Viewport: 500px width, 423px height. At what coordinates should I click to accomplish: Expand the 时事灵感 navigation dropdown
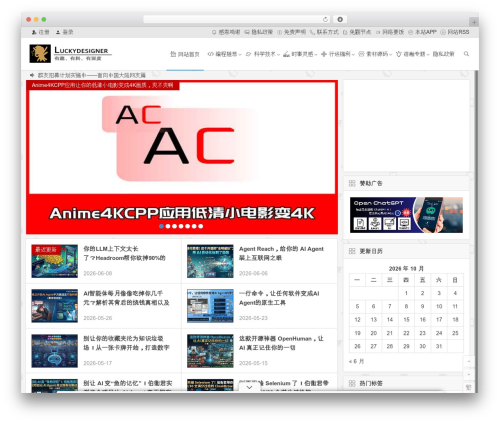[x=300, y=54]
